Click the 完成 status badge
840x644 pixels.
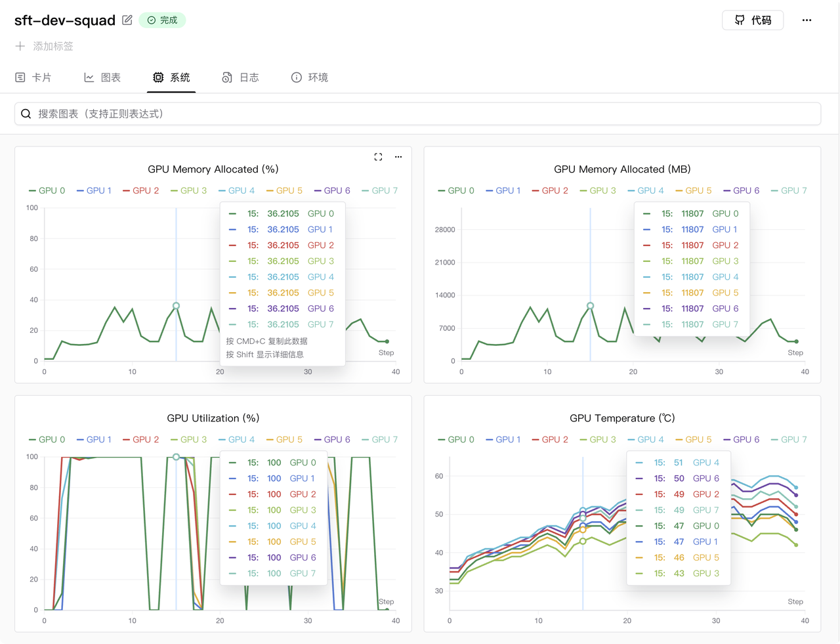tap(164, 20)
